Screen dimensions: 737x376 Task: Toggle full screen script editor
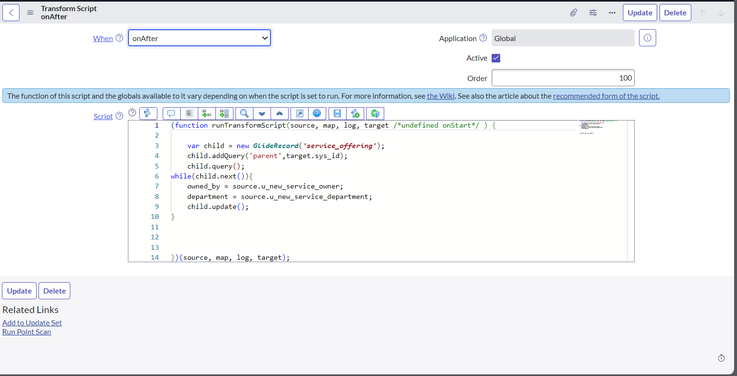coord(299,113)
